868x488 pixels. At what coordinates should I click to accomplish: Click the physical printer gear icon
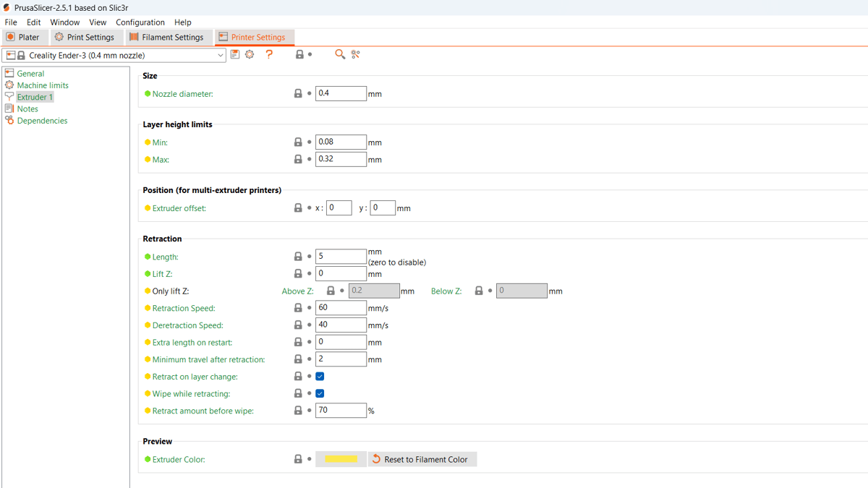250,55
